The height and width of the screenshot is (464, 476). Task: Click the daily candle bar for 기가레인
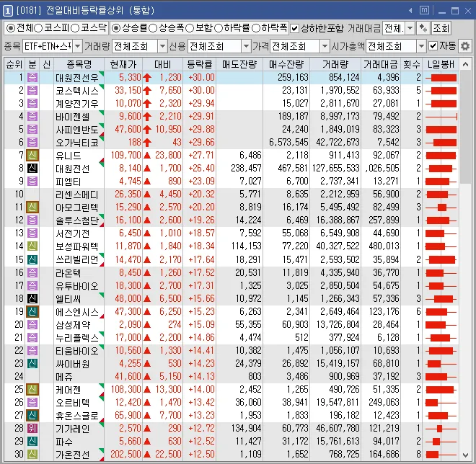pyautogui.click(x=441, y=429)
